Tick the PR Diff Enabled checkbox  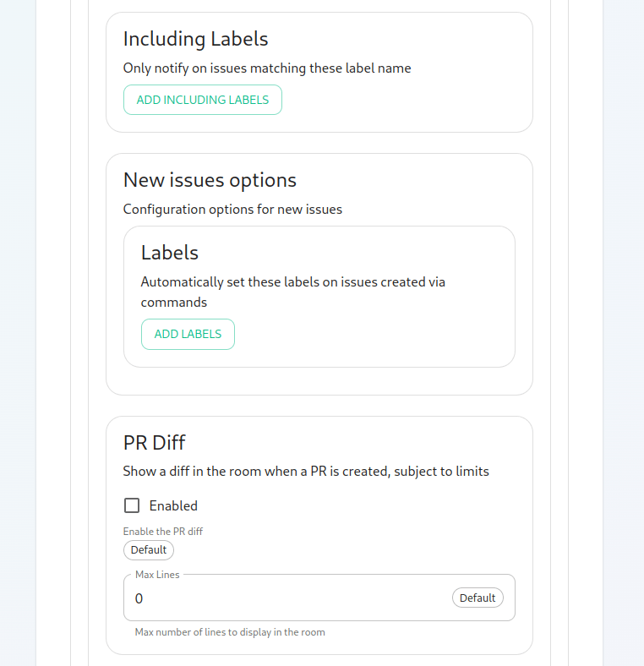tap(132, 505)
